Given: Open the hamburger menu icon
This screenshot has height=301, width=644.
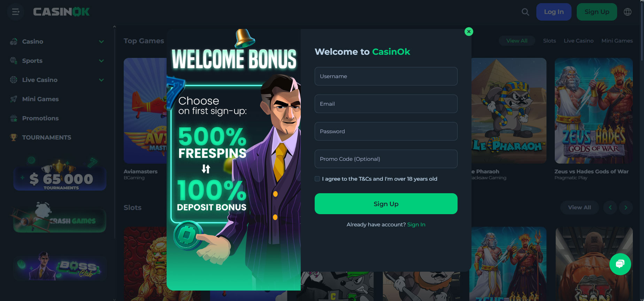Looking at the screenshot, I should click(x=15, y=12).
